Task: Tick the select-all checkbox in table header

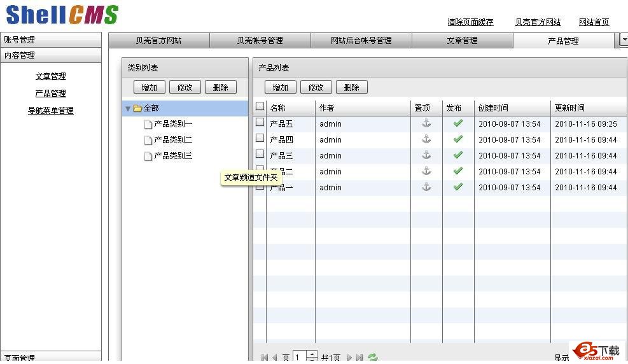Action: (x=260, y=107)
